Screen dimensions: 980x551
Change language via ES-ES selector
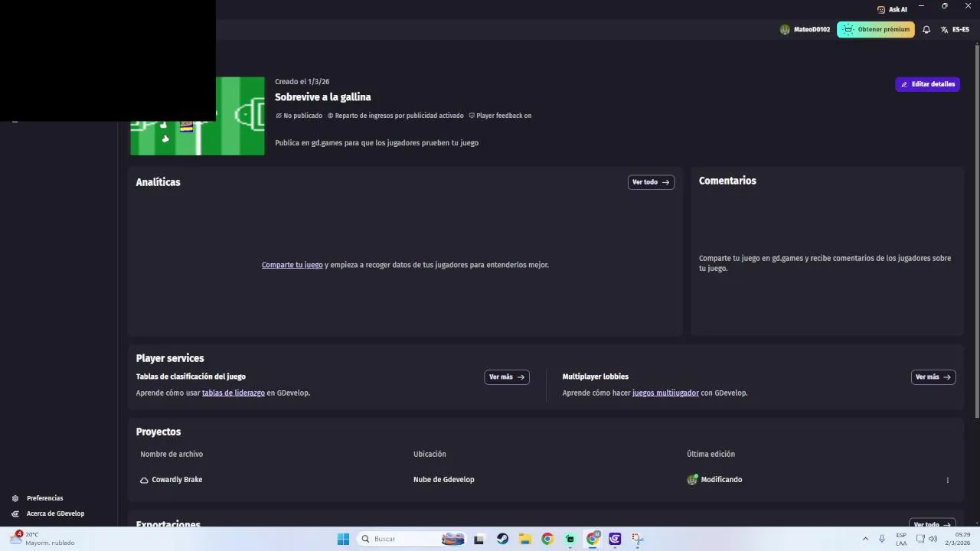[955, 30]
